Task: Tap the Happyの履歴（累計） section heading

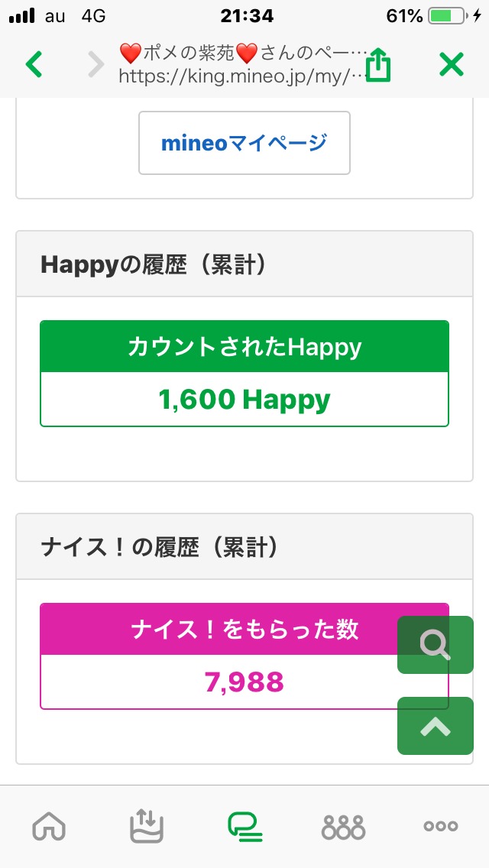Action: (x=153, y=265)
